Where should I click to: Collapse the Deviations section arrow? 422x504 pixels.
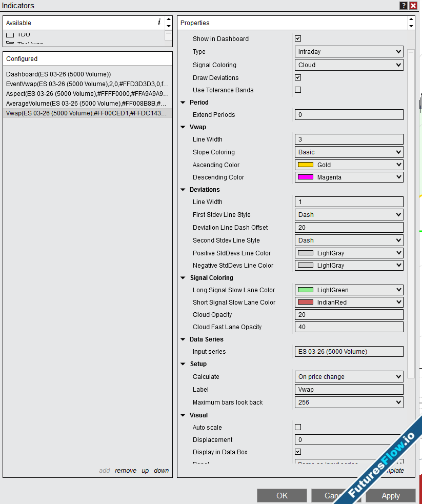(x=184, y=190)
